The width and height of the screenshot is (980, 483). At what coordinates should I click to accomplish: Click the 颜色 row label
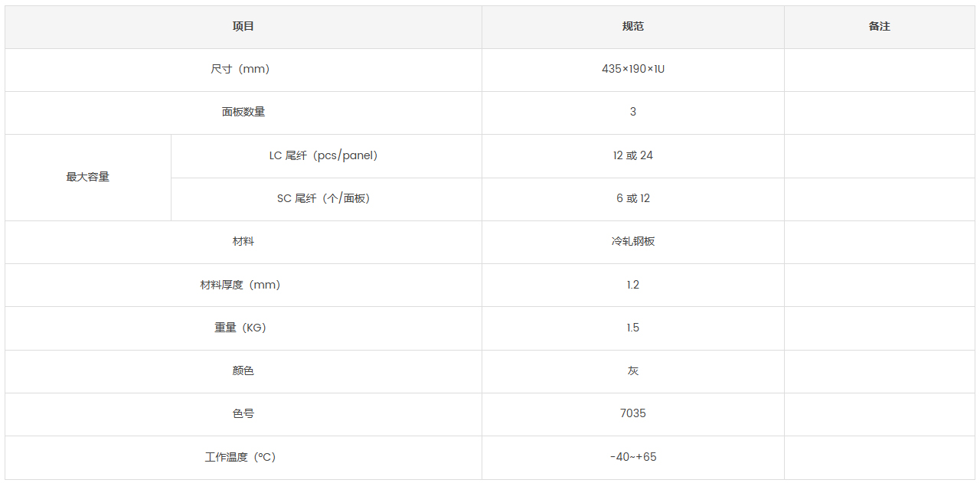pyautogui.click(x=243, y=371)
